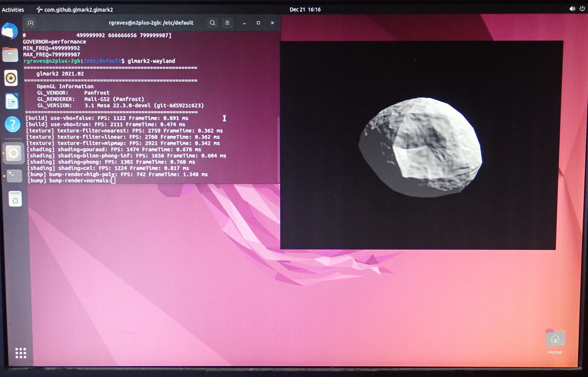This screenshot has height=377, width=588.
Task: Open Settings gear icon in the dock
Action: [x=14, y=153]
